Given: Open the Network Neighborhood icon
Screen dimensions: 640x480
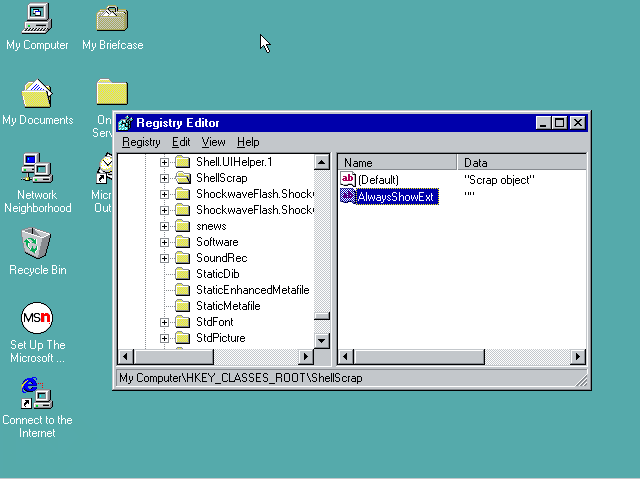Looking at the screenshot, I should coord(37,168).
